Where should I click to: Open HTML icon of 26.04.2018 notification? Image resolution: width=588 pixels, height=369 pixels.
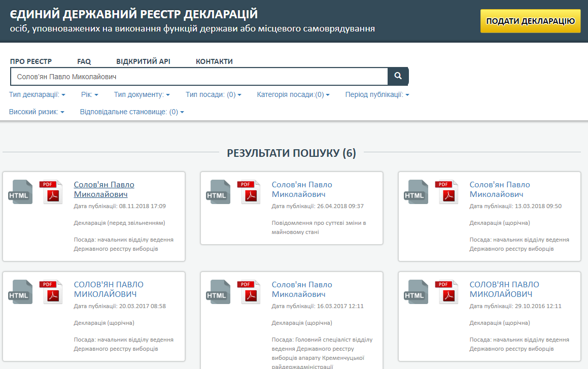(218, 192)
